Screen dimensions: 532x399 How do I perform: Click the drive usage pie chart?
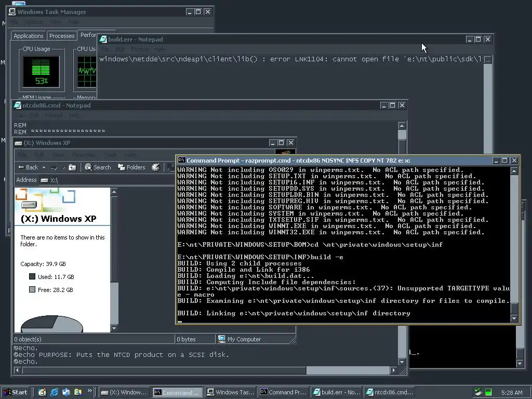click(52, 324)
